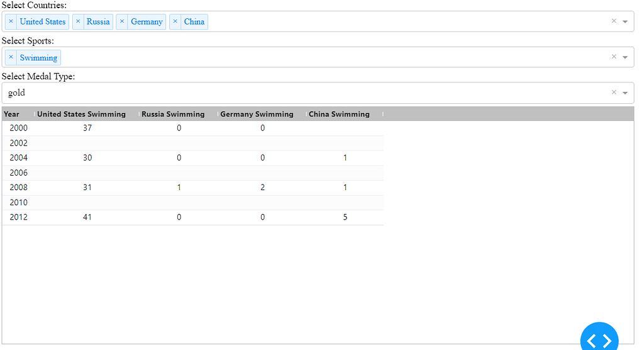Image resolution: width=644 pixels, height=350 pixels.
Task: Select the 2008 year cell
Action: [18, 188]
